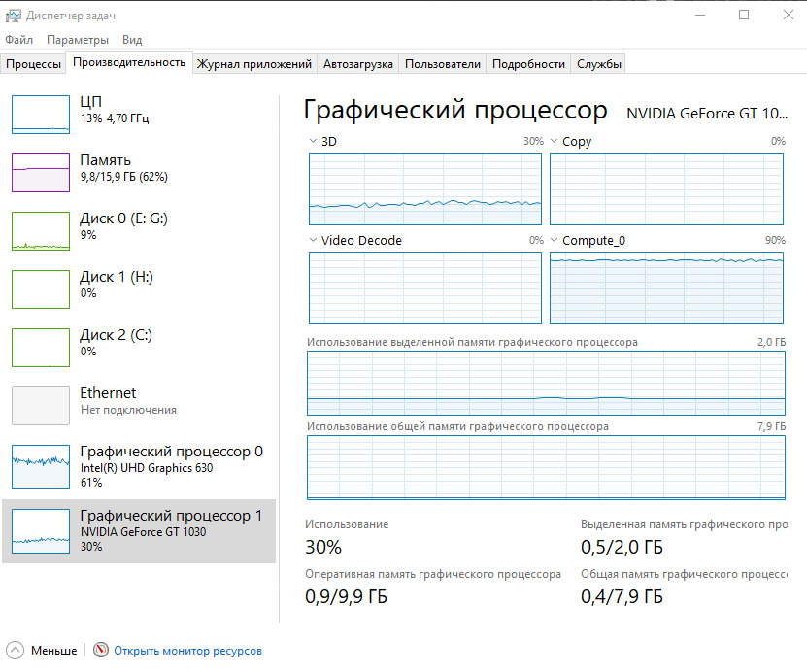Screen dimensions: 807x672
Task: Switch to the Подробности tab
Action: (x=528, y=64)
